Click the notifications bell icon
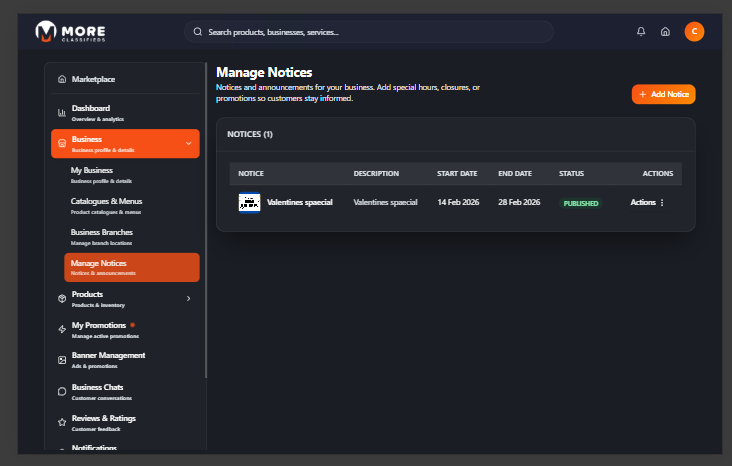The height and width of the screenshot is (466, 732). [641, 32]
